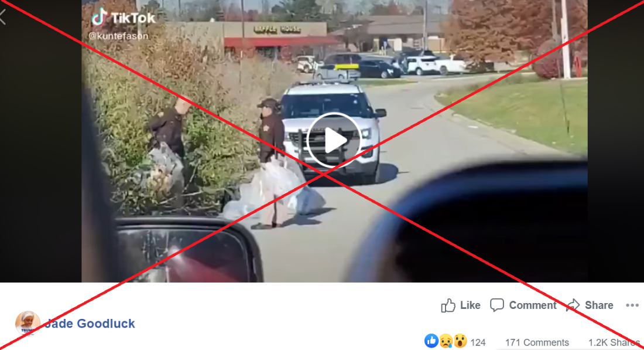644x350 pixels.
Task: View the 1.2K Shares list
Action: (614, 342)
